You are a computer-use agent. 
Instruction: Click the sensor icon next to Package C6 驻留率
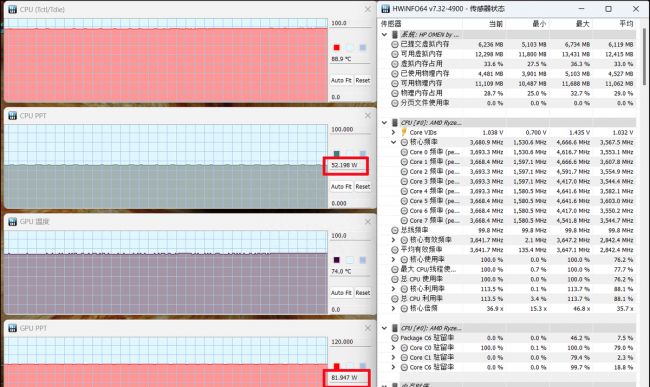(395, 338)
